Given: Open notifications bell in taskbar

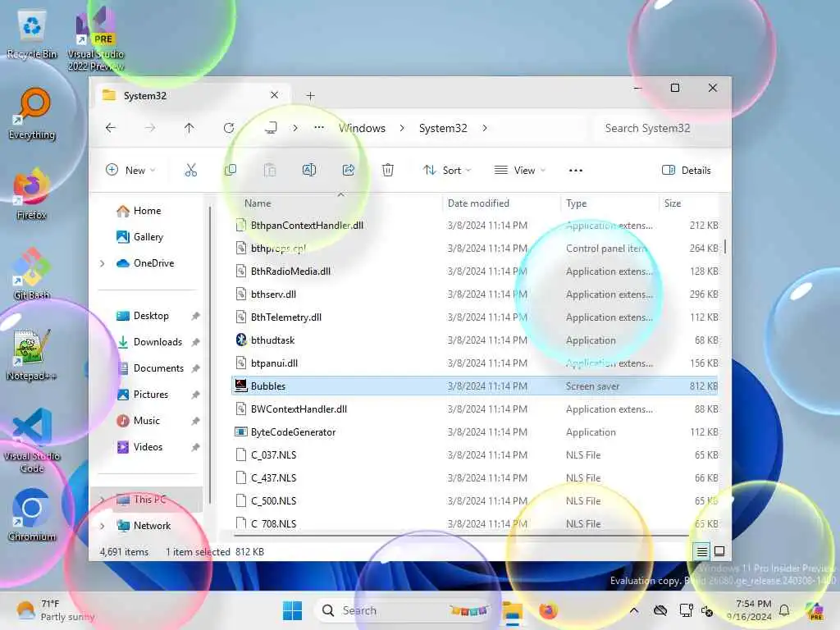Looking at the screenshot, I should (x=784, y=610).
